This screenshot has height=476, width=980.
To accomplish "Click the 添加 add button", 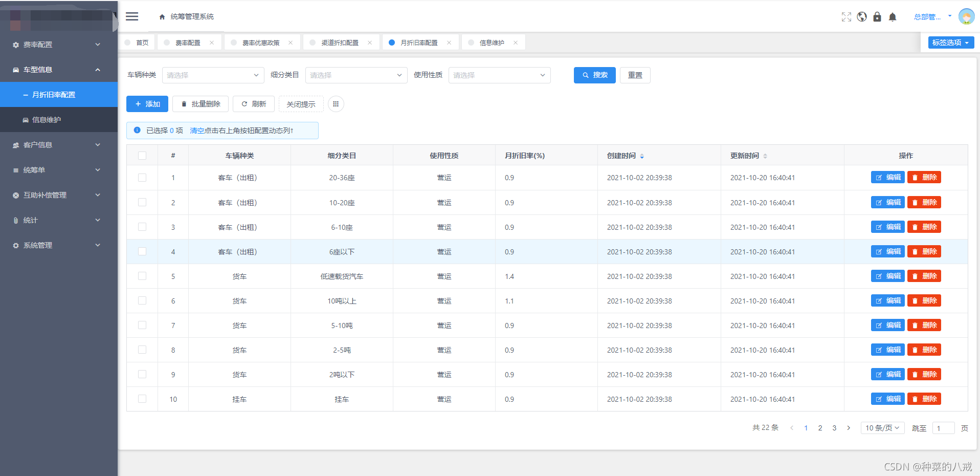I will click(147, 104).
